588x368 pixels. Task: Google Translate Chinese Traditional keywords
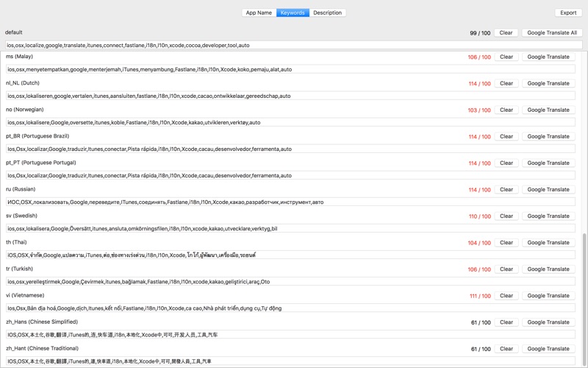tap(548, 349)
